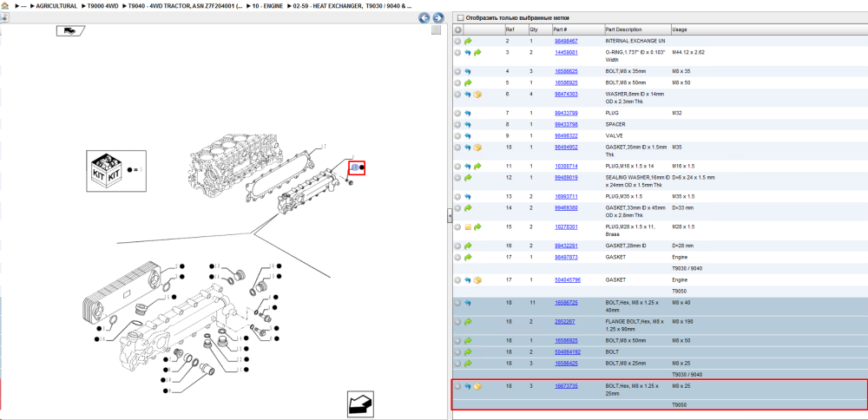Open part number 98474303 link
Screen dimensions: 868x420
pos(566,94)
